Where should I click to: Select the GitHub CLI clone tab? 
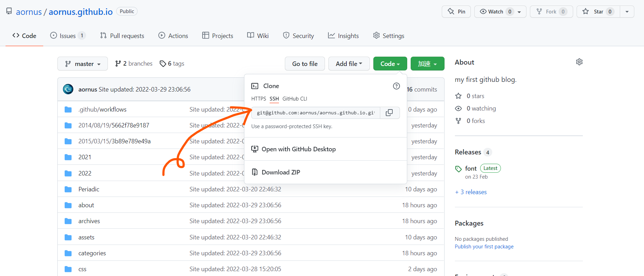coord(295,99)
